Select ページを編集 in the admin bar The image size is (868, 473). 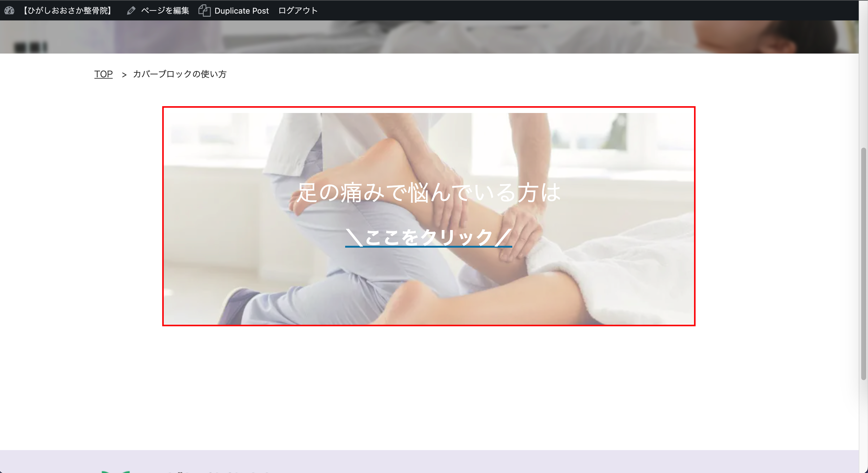[165, 11]
